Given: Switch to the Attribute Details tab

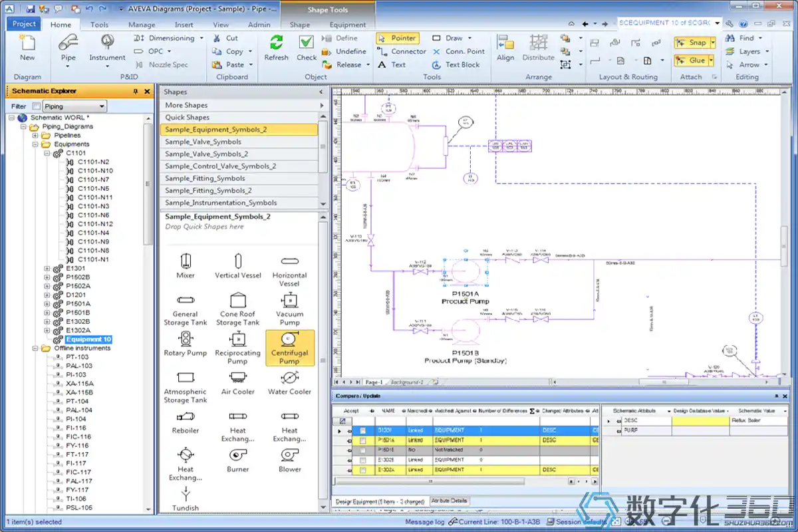Looking at the screenshot, I should point(450,501).
